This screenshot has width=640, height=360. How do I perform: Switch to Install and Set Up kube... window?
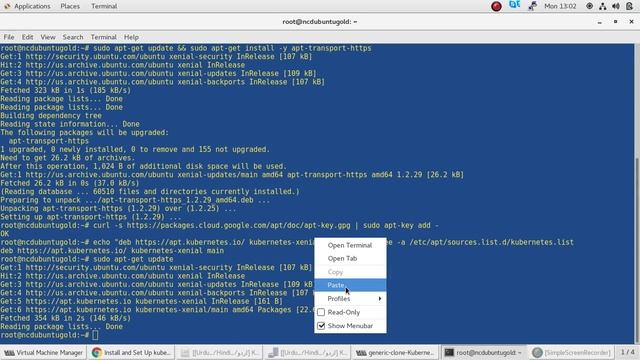[132, 352]
